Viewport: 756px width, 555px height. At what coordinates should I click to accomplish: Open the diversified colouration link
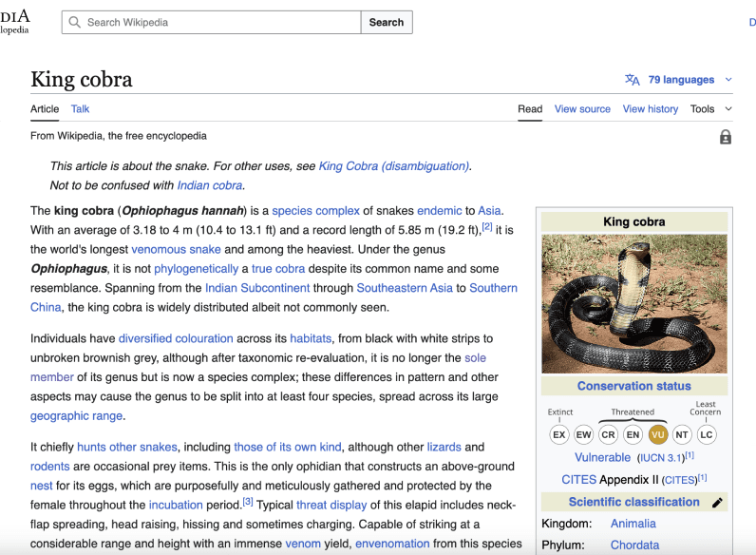(x=176, y=338)
